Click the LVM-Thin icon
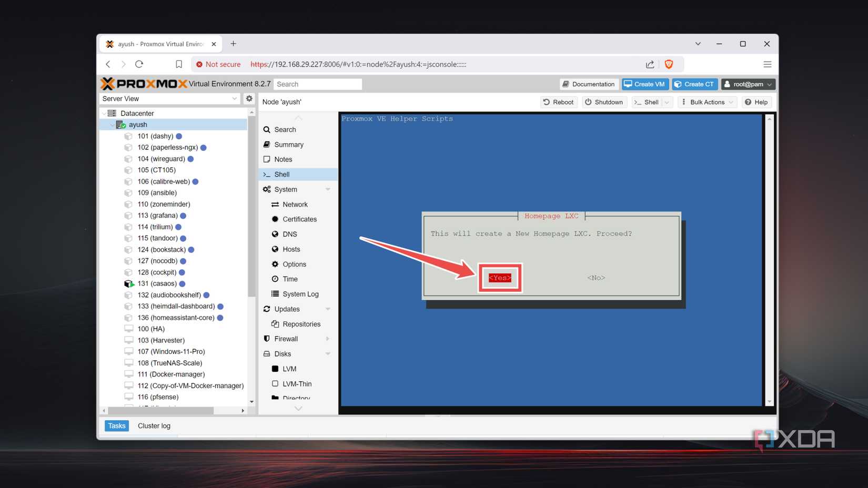 (x=275, y=384)
